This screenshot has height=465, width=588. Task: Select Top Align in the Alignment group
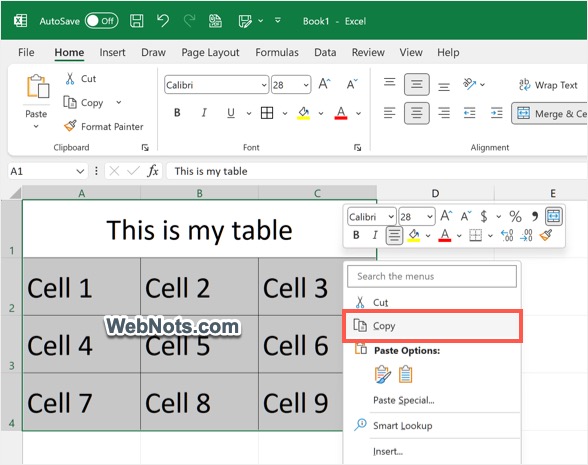tap(390, 82)
